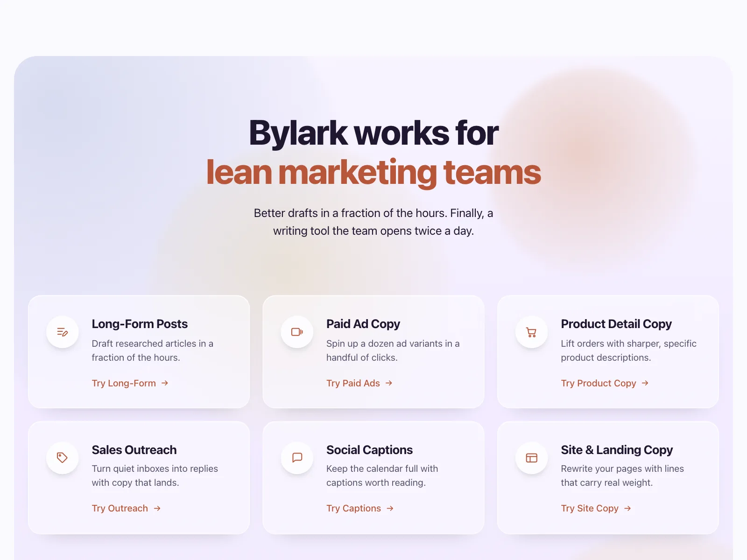Select the Paid Ad Copy card title
The height and width of the screenshot is (560, 747).
click(x=363, y=324)
